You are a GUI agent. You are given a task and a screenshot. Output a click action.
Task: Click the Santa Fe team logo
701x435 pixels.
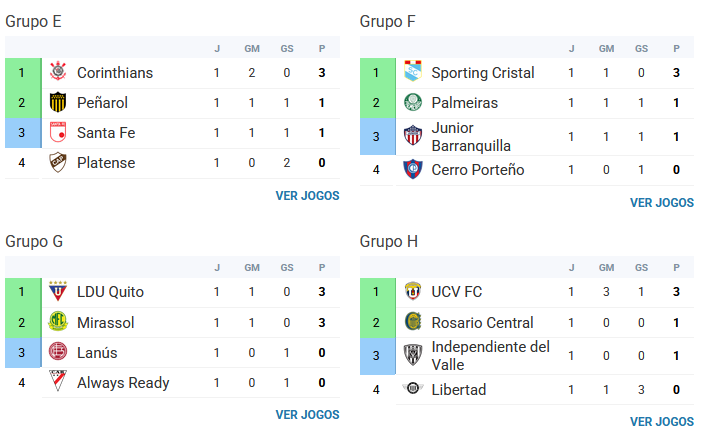tap(58, 132)
